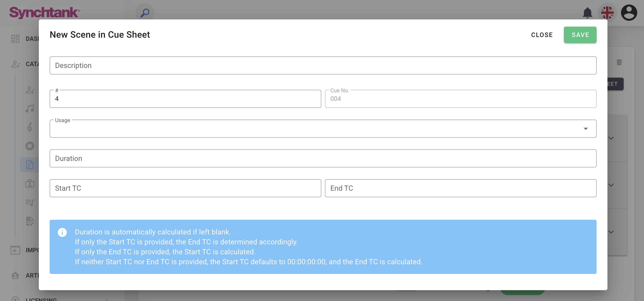The image size is (644, 301).
Task: Expand the last chevron on right panel
Action: coord(611,232)
